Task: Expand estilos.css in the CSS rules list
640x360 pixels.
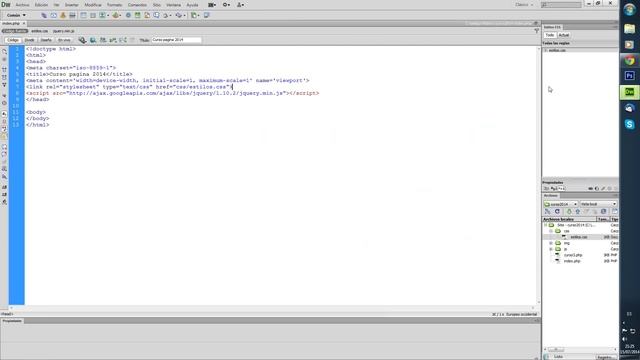Action: click(x=546, y=50)
